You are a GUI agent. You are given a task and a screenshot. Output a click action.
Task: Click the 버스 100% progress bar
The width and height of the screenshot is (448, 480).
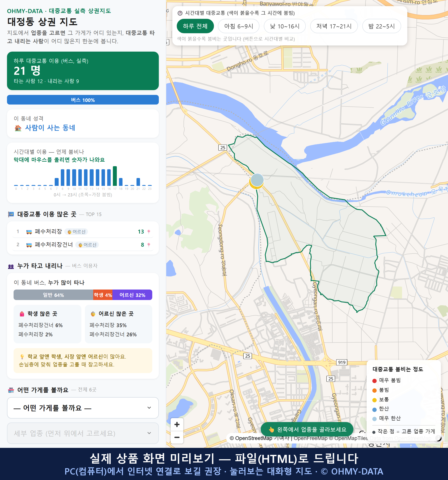coord(83,100)
